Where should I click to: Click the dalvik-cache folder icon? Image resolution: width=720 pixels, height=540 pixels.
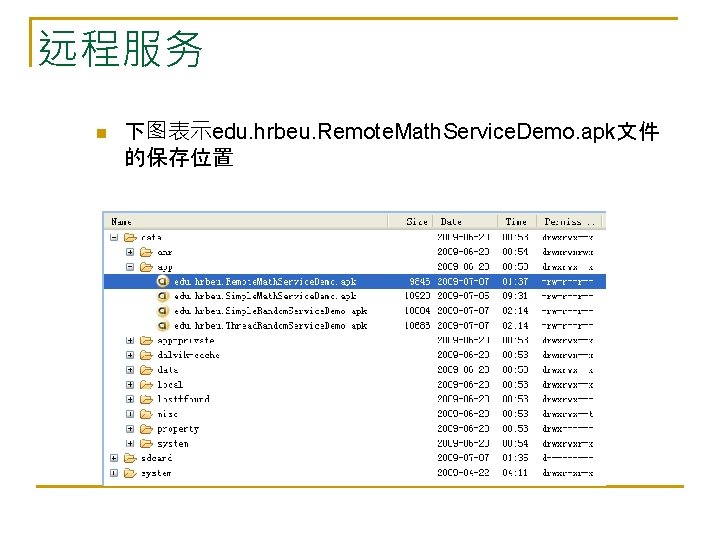click(x=146, y=355)
